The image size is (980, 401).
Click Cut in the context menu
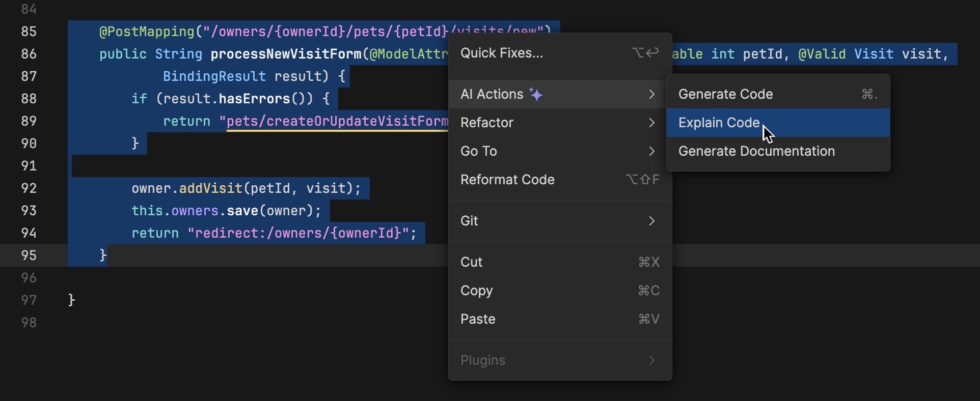pyautogui.click(x=471, y=262)
